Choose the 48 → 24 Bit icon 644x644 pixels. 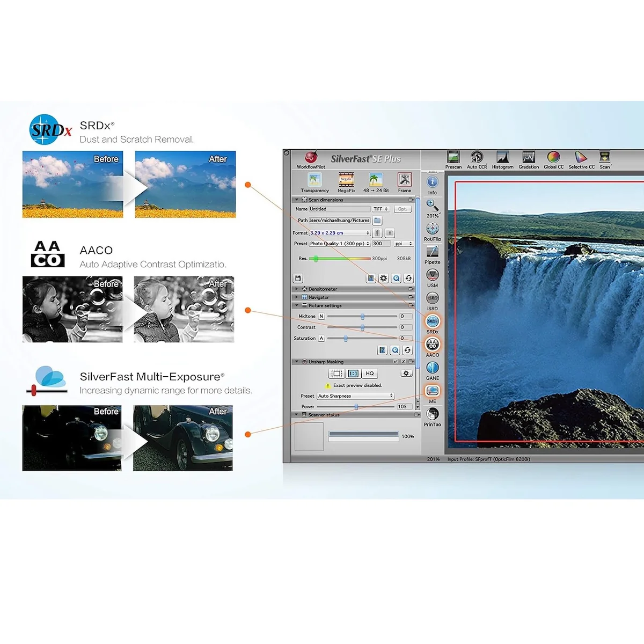[x=376, y=179]
